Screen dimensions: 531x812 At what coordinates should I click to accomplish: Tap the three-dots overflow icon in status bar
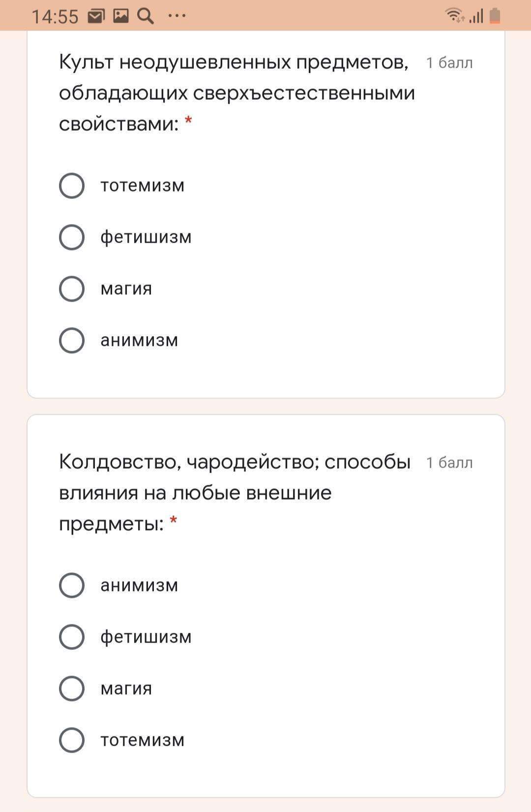click(x=177, y=16)
